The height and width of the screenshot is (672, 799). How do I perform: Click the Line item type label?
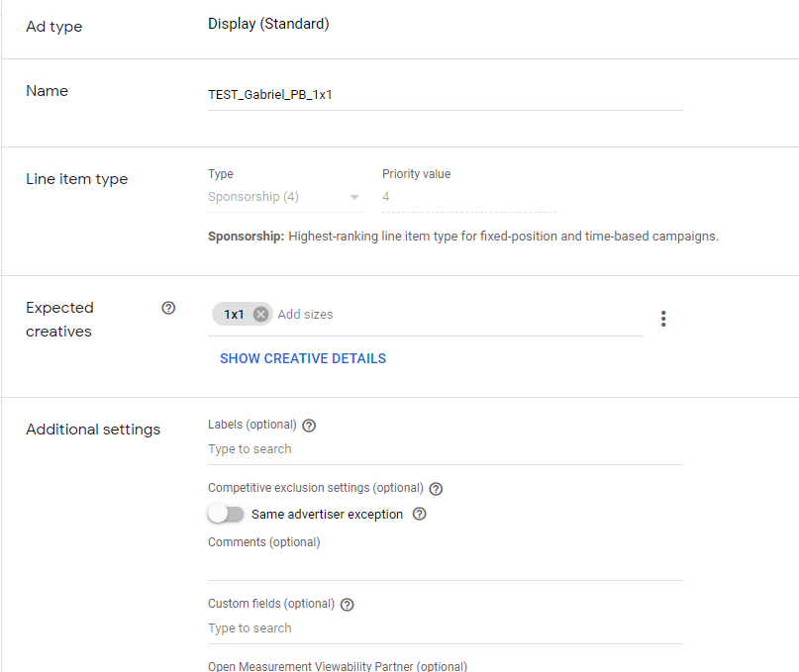[77, 179]
